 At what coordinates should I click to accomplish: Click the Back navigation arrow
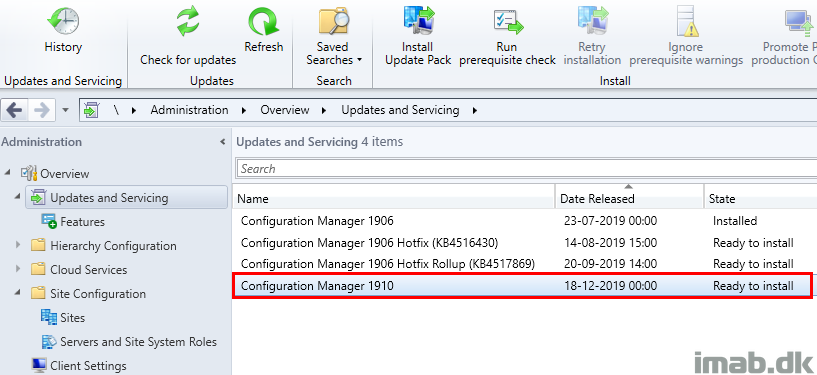15,110
